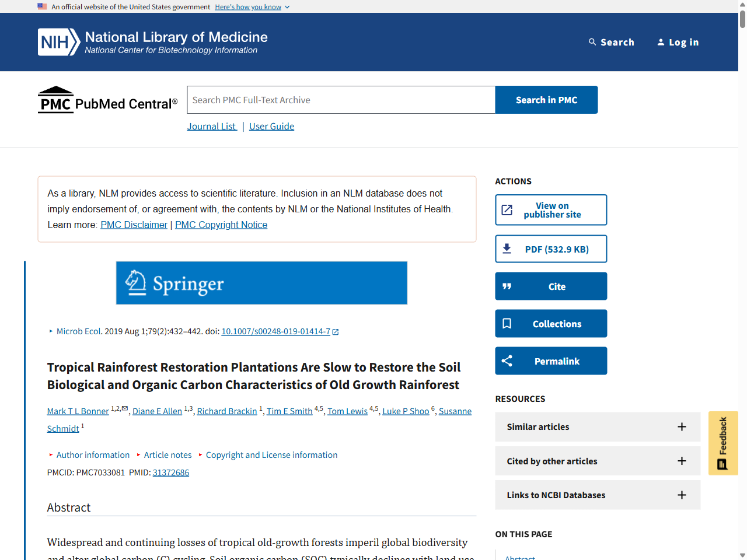Click the NIH logo icon
The width and height of the screenshot is (747, 560).
pyautogui.click(x=58, y=42)
